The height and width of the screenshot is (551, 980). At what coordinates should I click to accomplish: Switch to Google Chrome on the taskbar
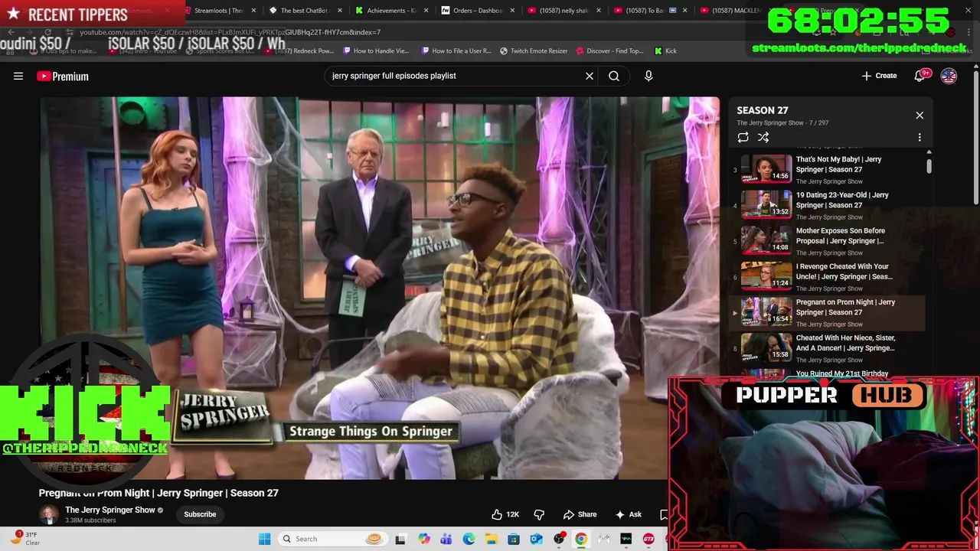coord(581,539)
